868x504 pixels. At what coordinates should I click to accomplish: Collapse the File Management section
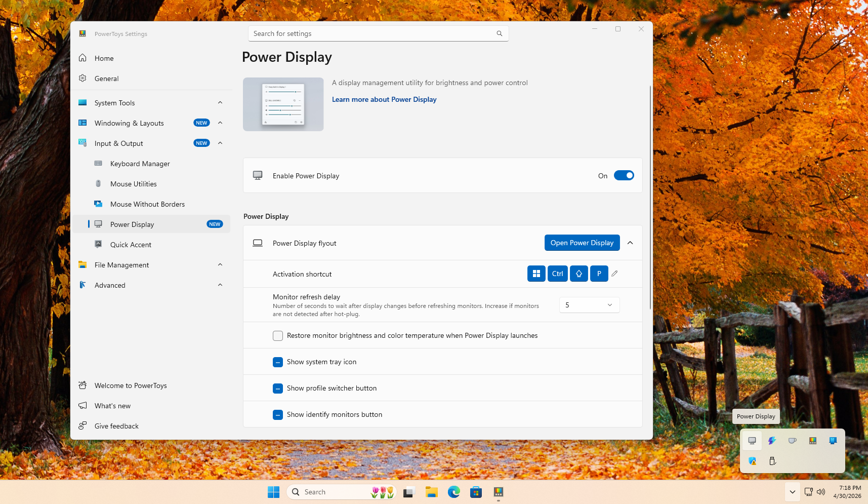pyautogui.click(x=220, y=265)
